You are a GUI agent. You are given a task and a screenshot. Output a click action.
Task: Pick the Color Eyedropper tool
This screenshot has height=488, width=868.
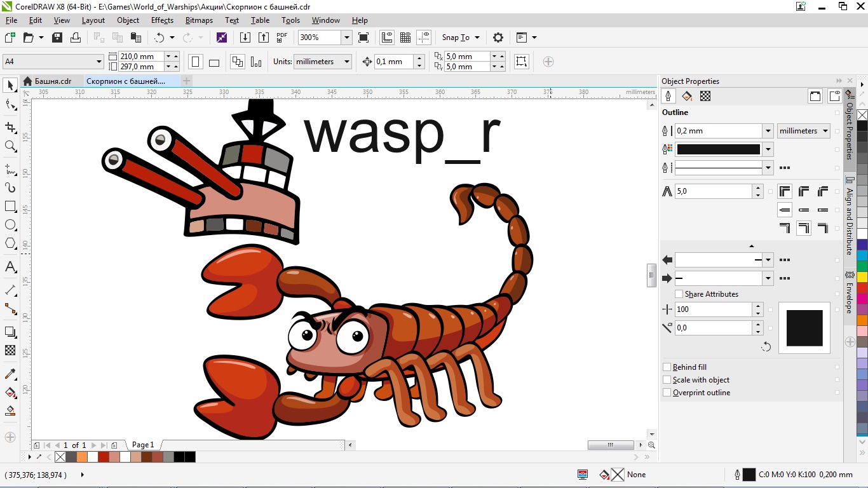[10, 374]
